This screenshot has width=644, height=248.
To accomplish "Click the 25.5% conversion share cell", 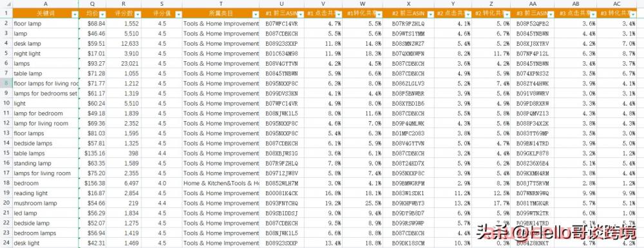I will 363,203.
